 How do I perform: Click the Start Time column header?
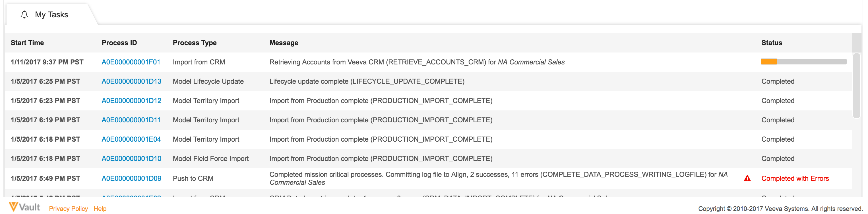click(27, 43)
